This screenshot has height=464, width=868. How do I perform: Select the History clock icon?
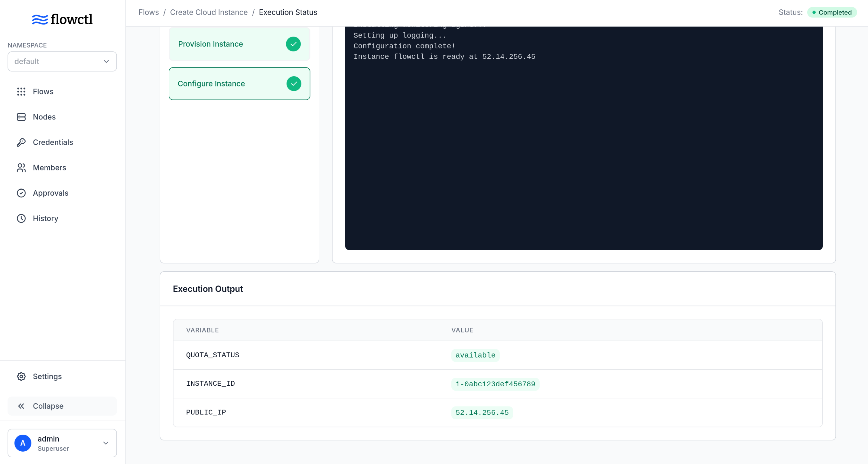pyautogui.click(x=21, y=218)
